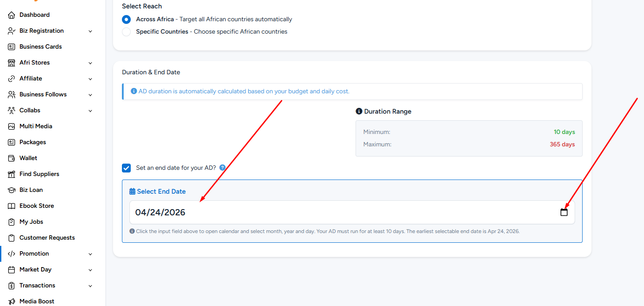The image size is (644, 306).
Task: Navigate to My Jobs
Action: pyautogui.click(x=31, y=222)
